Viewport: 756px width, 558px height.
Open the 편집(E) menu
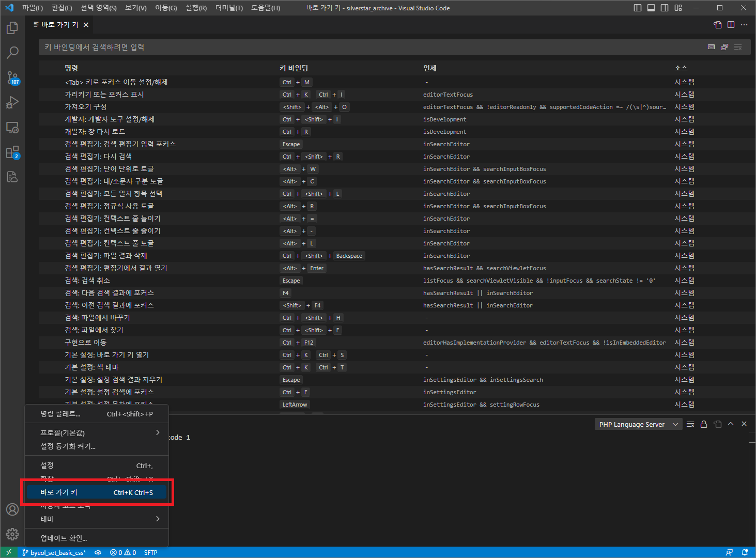click(x=62, y=8)
